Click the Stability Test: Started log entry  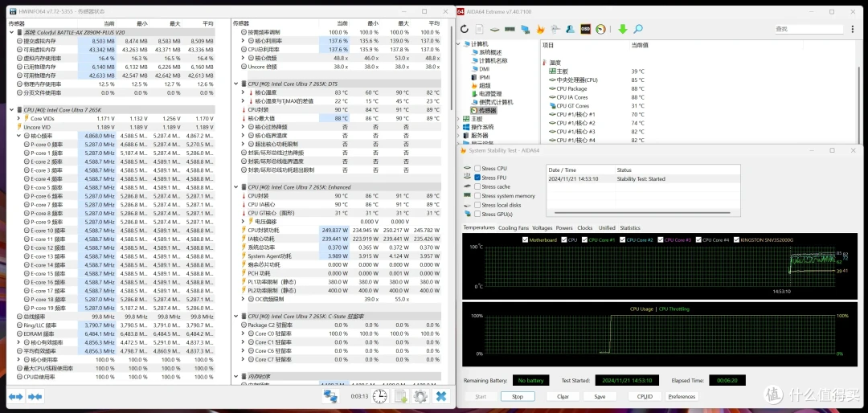click(x=641, y=179)
